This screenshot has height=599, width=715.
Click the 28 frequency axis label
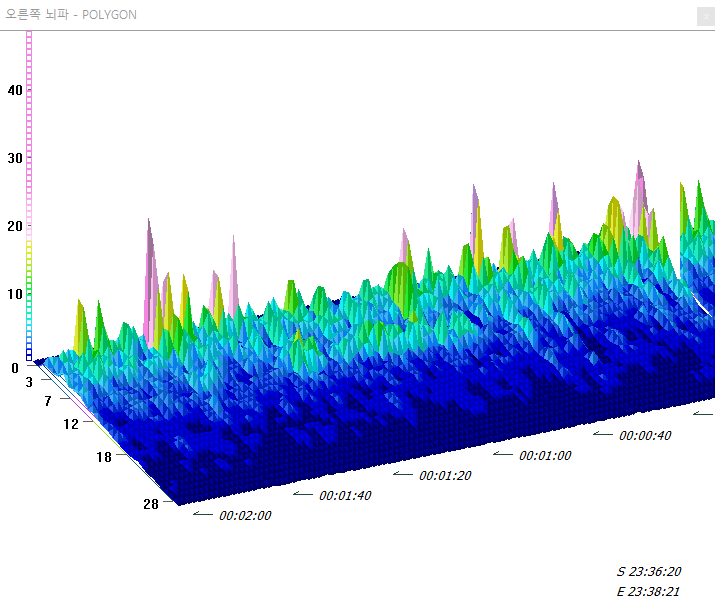[151, 504]
